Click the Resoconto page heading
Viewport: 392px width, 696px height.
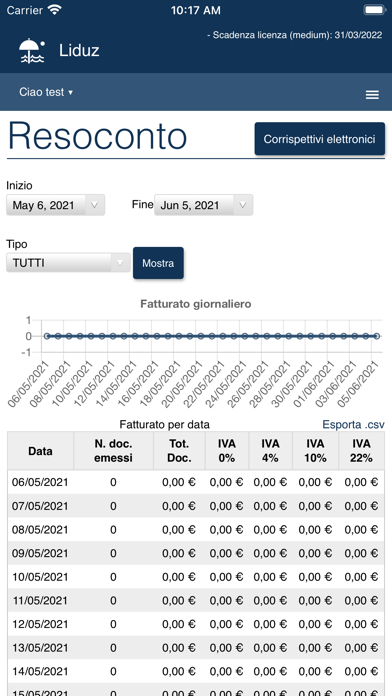(x=97, y=136)
